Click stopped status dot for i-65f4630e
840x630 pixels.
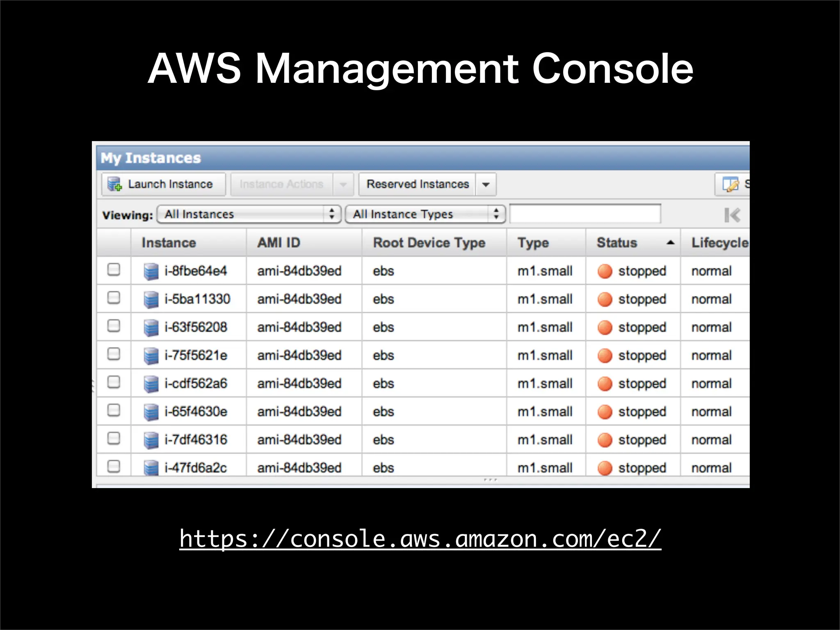[x=605, y=412]
